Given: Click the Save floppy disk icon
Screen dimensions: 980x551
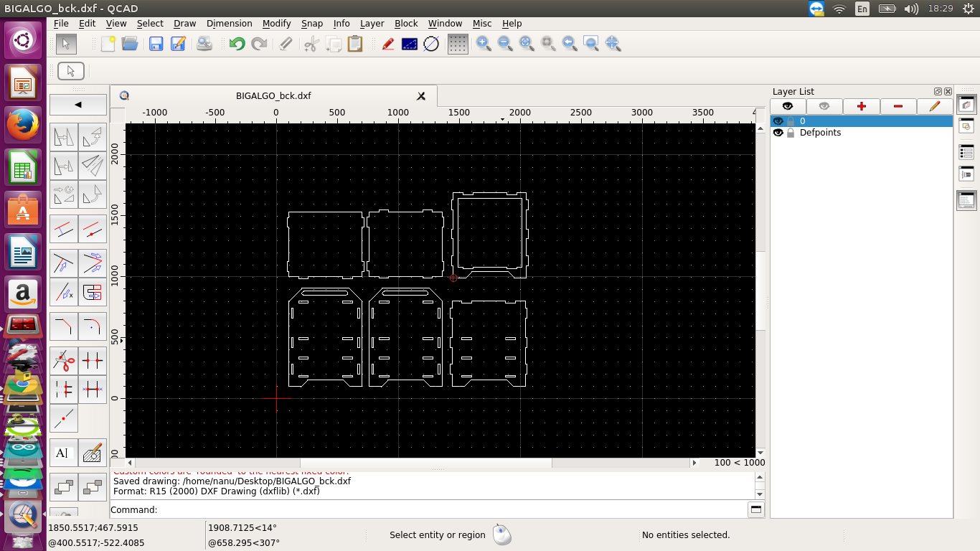Looking at the screenshot, I should pyautogui.click(x=156, y=44).
